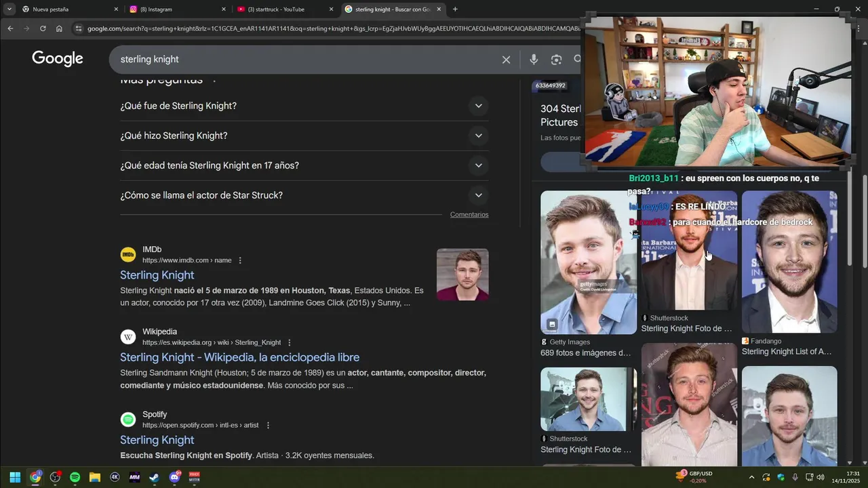Image resolution: width=868 pixels, height=488 pixels.
Task: Close the Instagram tab
Action: pyautogui.click(x=223, y=9)
